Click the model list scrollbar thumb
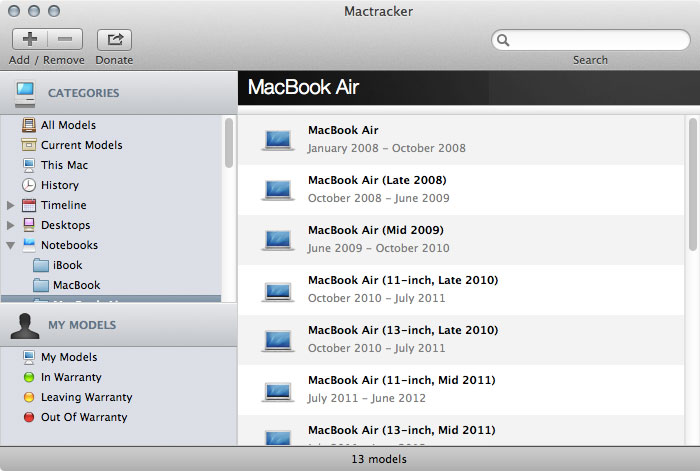 point(692,184)
